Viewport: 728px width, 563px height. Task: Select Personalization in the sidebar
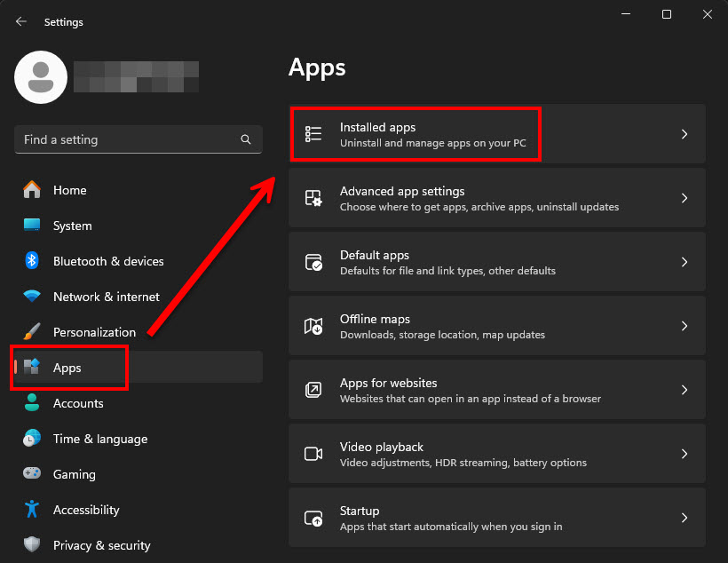[x=138, y=332]
